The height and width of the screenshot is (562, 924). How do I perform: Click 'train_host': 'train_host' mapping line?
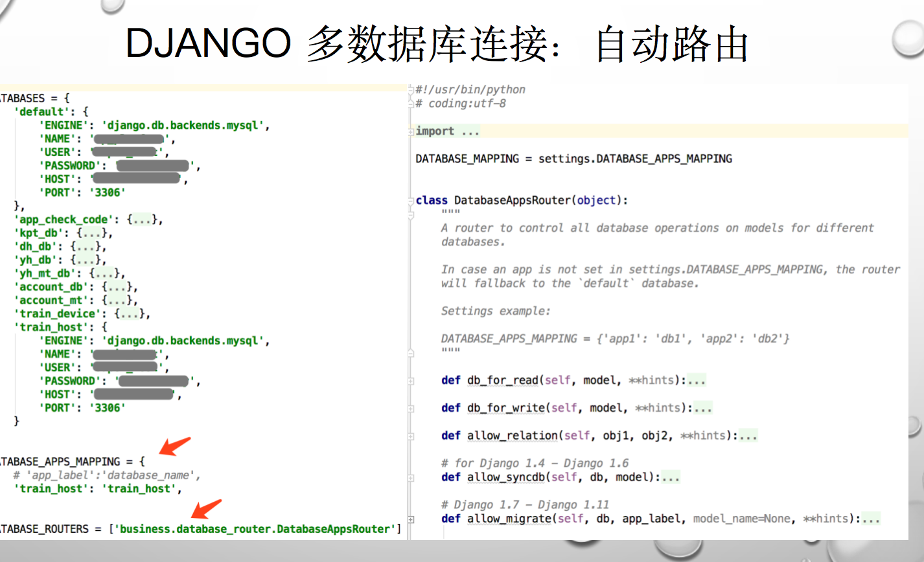pos(97,489)
